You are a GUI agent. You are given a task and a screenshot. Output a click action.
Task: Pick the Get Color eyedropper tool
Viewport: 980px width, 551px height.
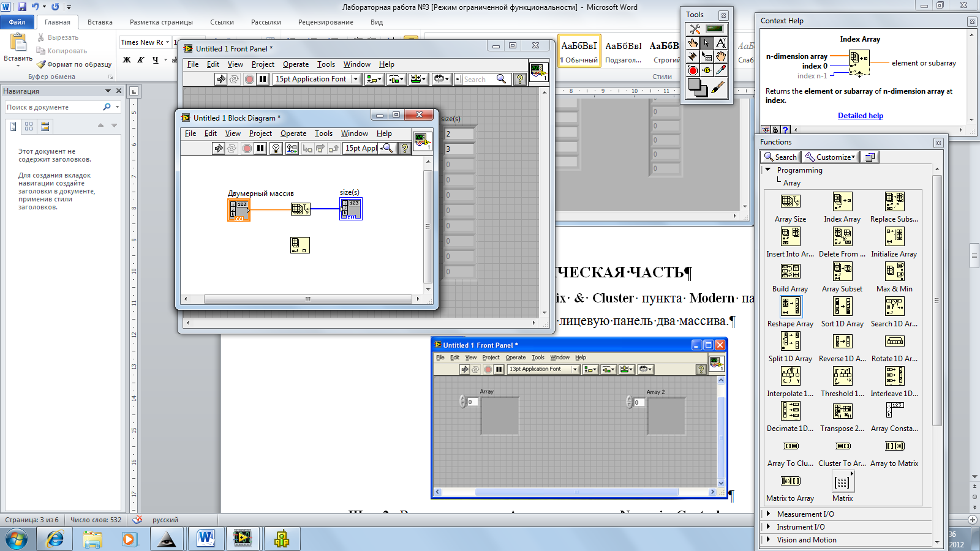pyautogui.click(x=721, y=70)
